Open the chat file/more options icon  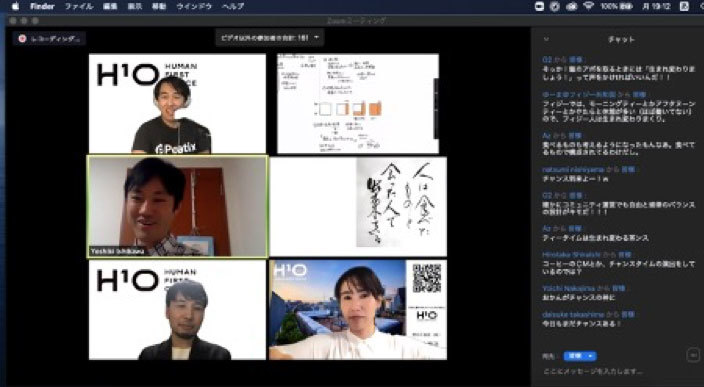coord(693,355)
